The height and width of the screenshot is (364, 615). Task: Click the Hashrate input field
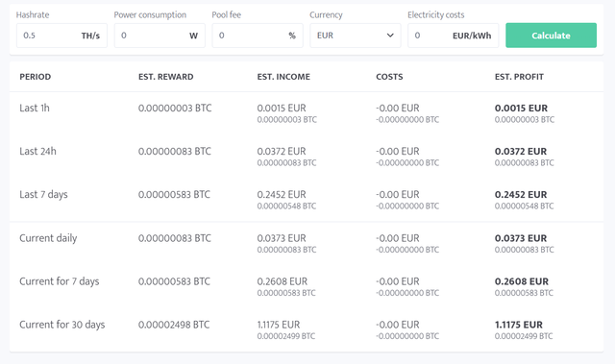point(61,36)
